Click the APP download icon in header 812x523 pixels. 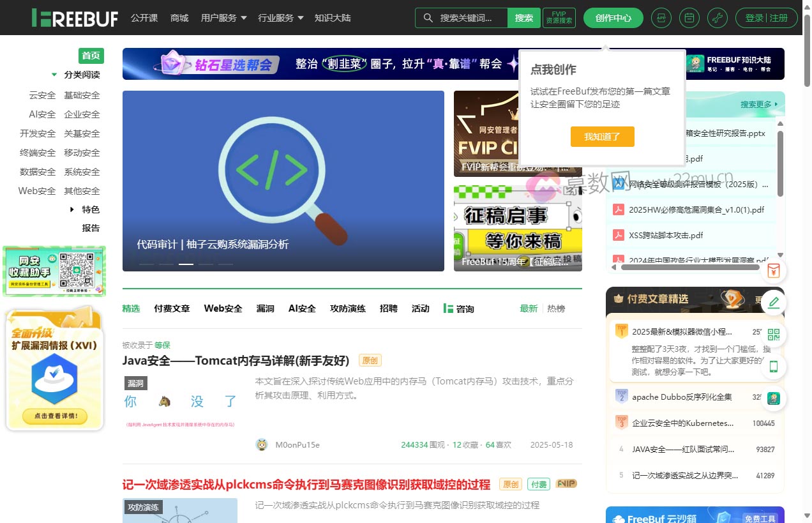tap(661, 18)
